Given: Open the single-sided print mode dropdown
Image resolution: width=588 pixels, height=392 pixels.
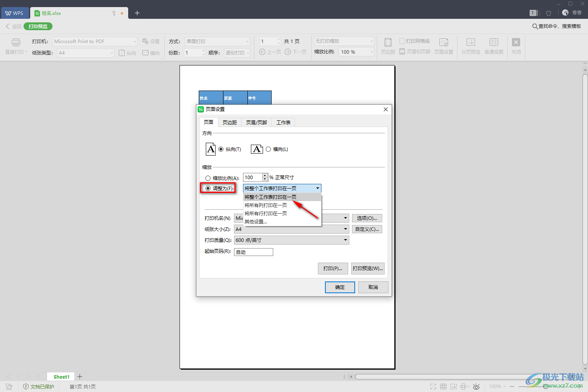Looking at the screenshot, I should (x=217, y=41).
